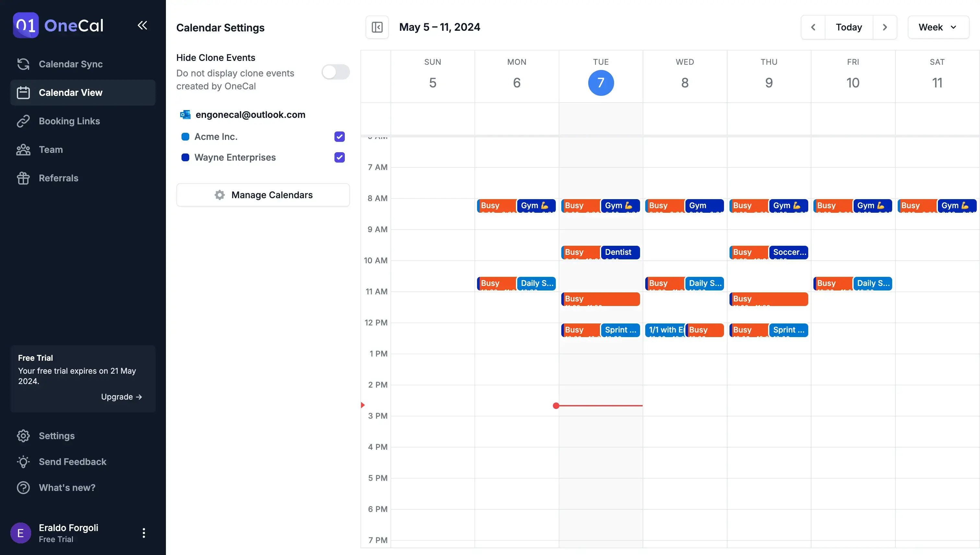
Task: Click the collapse sidebar arrow icon
Action: 142,25
